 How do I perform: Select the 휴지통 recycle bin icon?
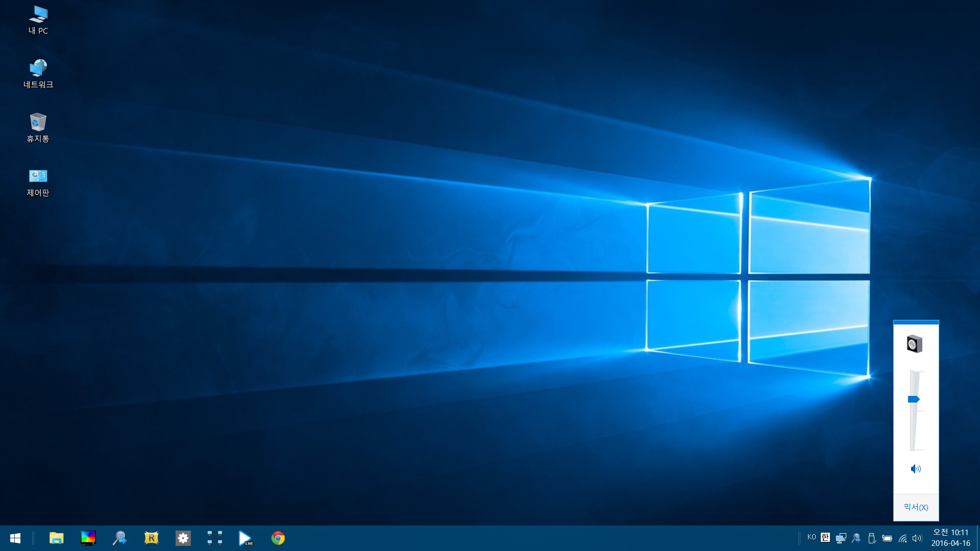pos(38,128)
